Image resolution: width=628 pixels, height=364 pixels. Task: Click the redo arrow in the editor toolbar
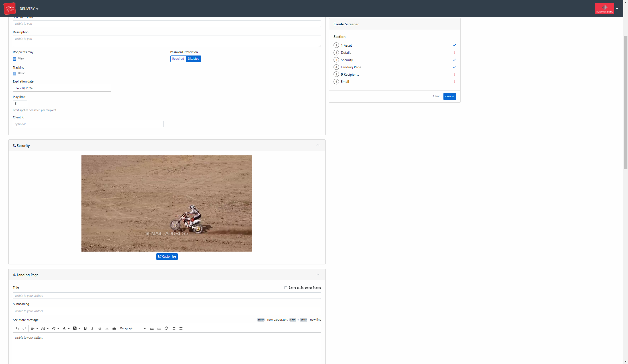pyautogui.click(x=24, y=328)
